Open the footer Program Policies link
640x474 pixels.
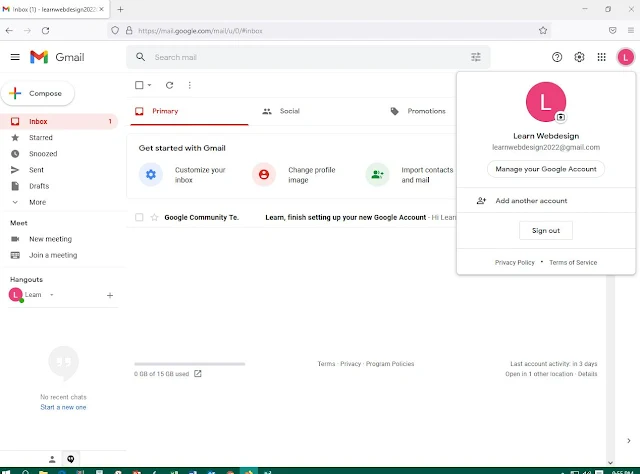click(x=390, y=364)
